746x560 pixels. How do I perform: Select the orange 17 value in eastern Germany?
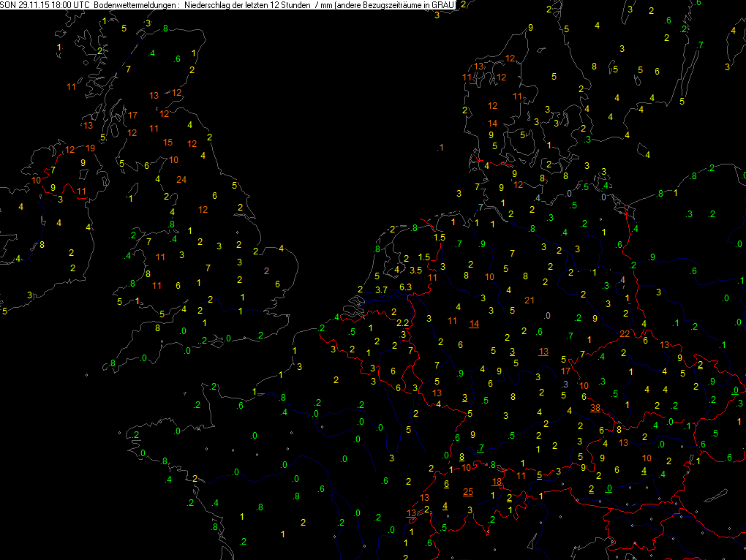tap(565, 371)
